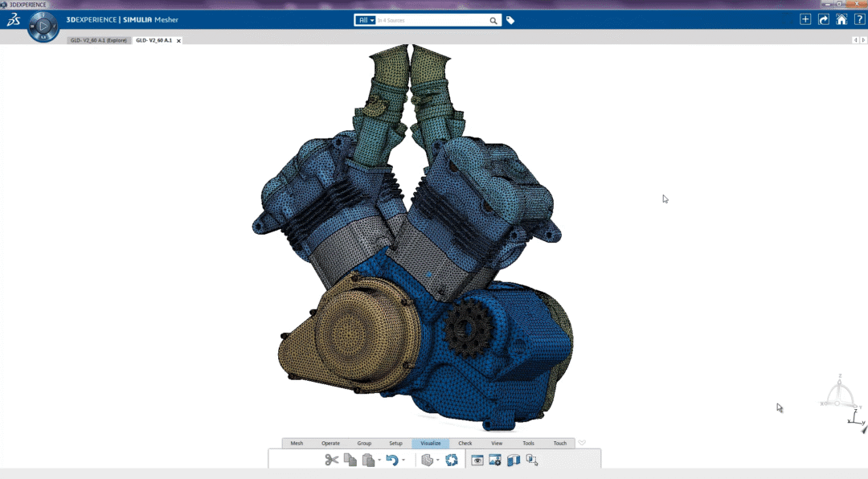Switch to the Mesh tab
The image size is (868, 479).
coord(297,443)
